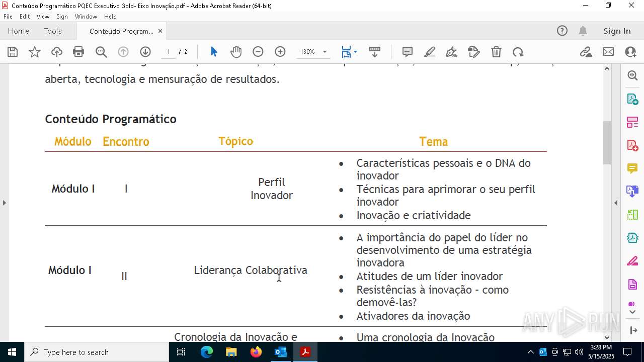
Task: Open the translate document tool in right pane
Action: pos(632,191)
